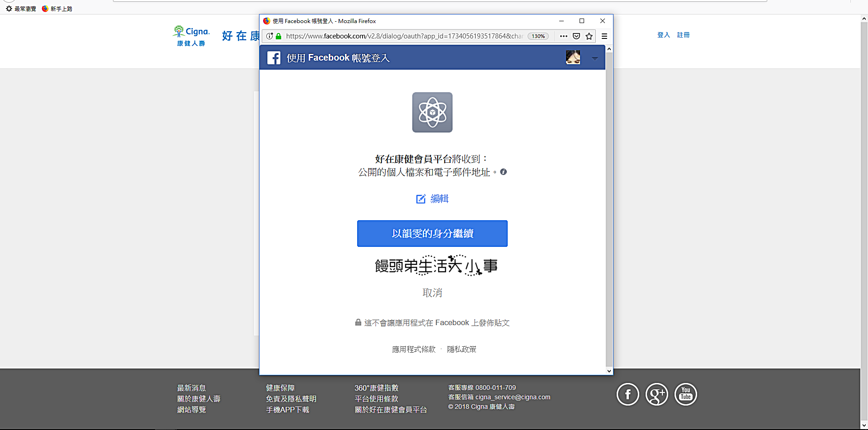Open the profile avatar in the Facebook header

point(573,57)
